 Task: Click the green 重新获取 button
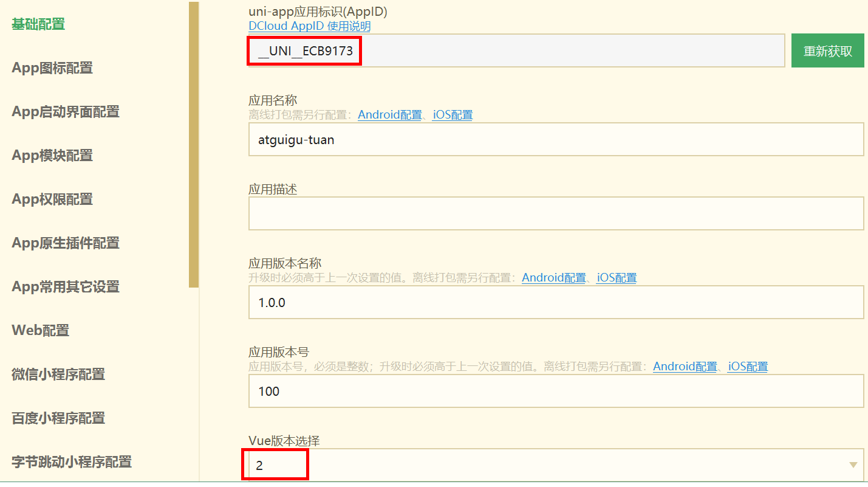point(827,51)
